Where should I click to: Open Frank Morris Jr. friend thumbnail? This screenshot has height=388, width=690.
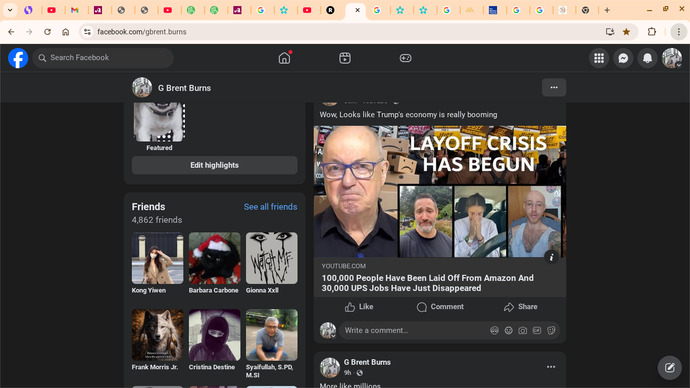pyautogui.click(x=158, y=335)
